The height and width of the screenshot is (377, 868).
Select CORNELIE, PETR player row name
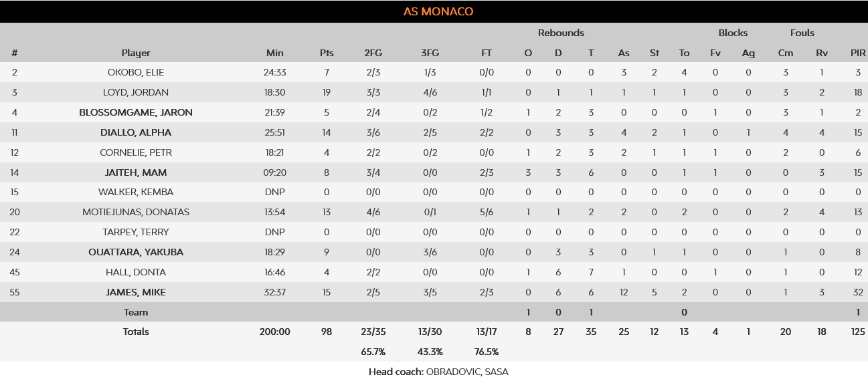point(136,152)
